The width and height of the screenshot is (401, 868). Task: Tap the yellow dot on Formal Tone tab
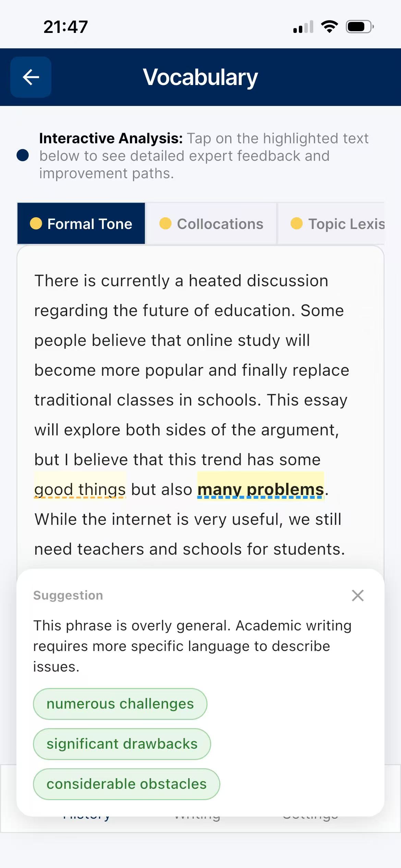pyautogui.click(x=36, y=224)
